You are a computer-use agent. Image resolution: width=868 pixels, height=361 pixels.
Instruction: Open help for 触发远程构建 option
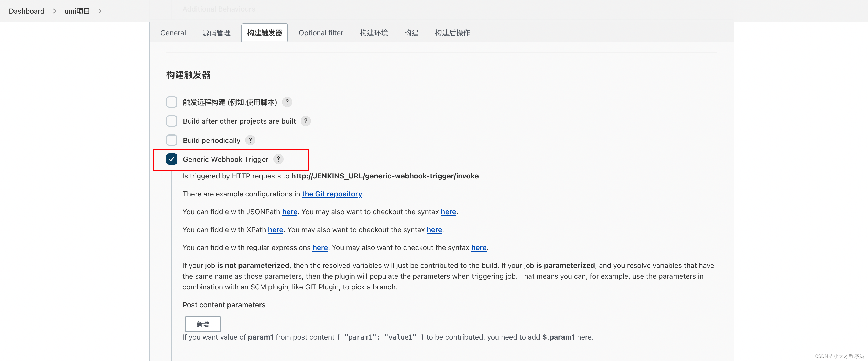[x=287, y=102]
